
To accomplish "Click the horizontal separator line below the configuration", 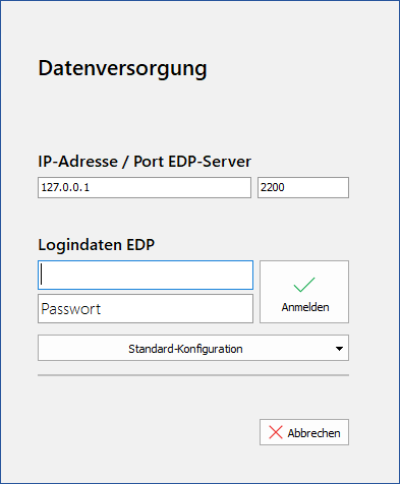I will (193, 375).
